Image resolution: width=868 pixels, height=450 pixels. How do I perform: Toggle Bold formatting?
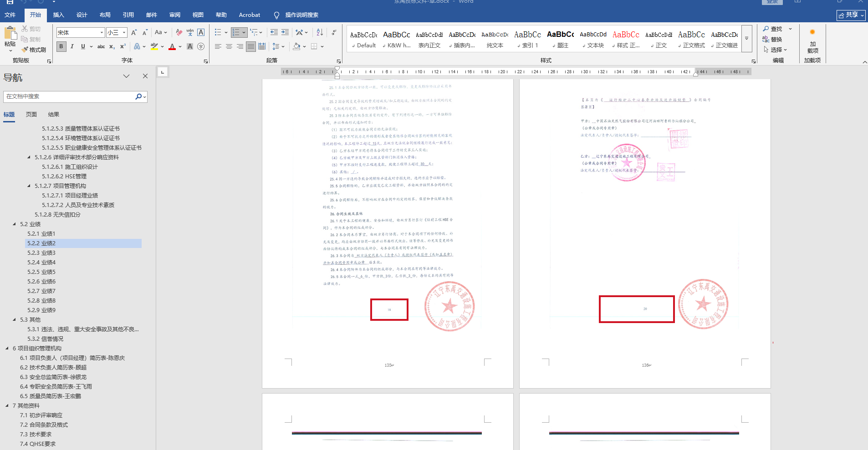tap(61, 46)
